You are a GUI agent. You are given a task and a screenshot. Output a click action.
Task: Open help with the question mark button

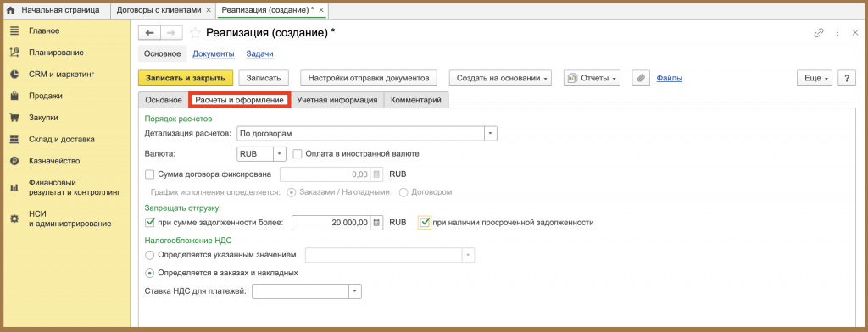(x=847, y=78)
